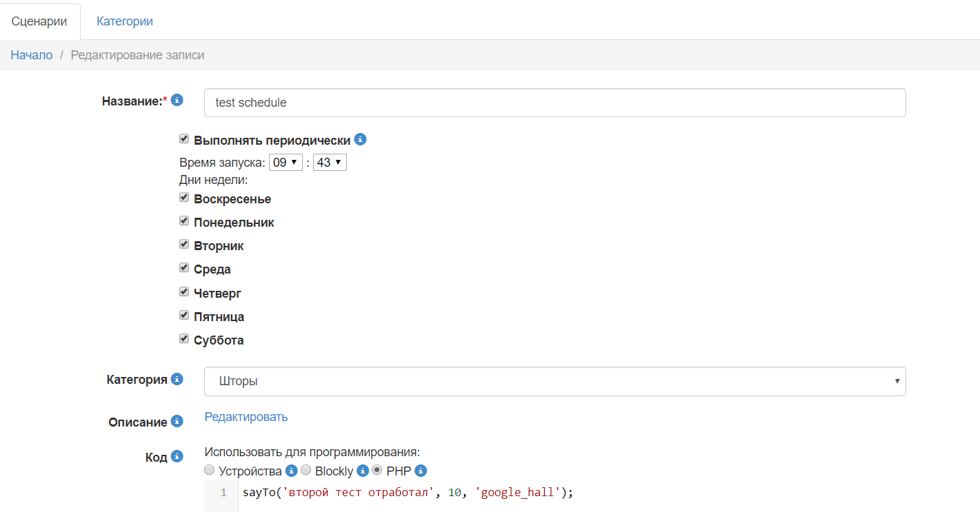Click info icon after Устройства option
This screenshot has height=512, width=980.
click(291, 471)
